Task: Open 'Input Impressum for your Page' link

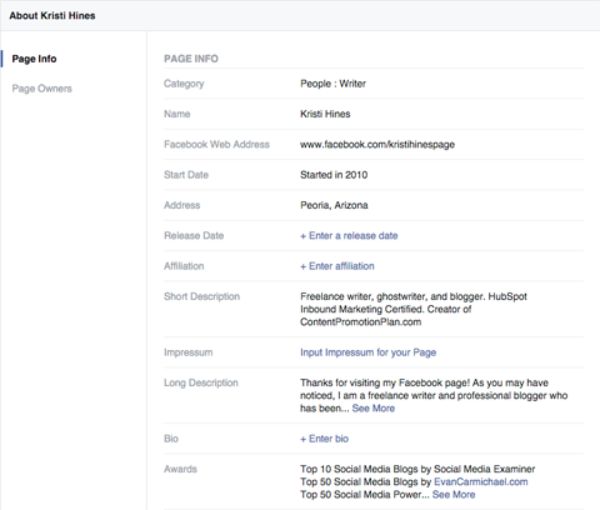Action: tap(368, 353)
